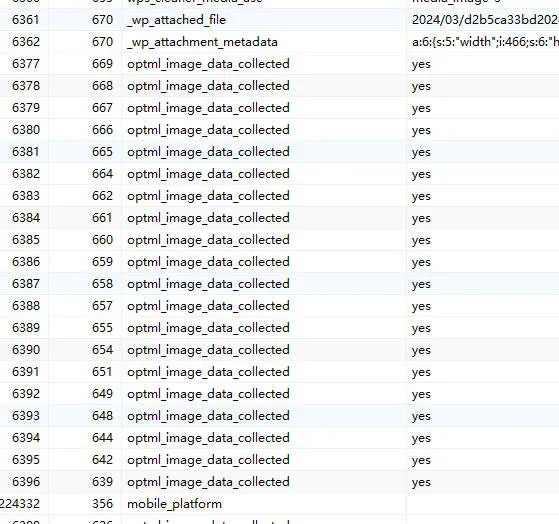Click the empty value cell for mobile_platform

[x=483, y=504]
